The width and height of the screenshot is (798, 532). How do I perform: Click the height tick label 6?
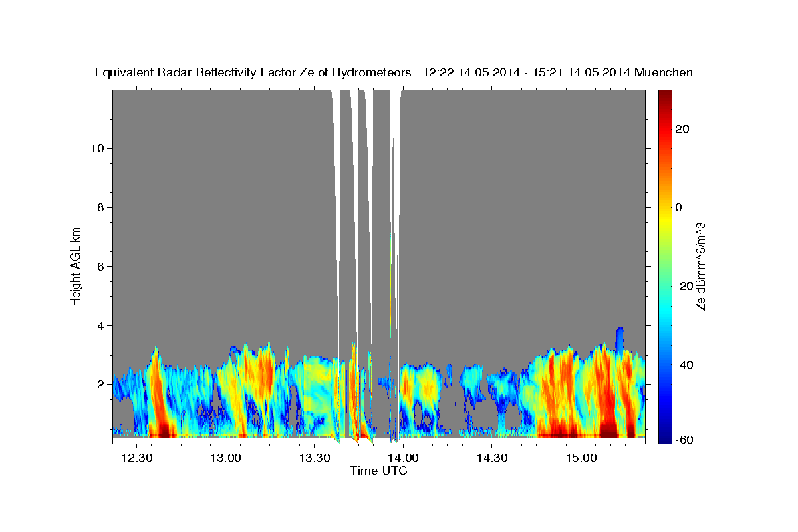(x=100, y=267)
